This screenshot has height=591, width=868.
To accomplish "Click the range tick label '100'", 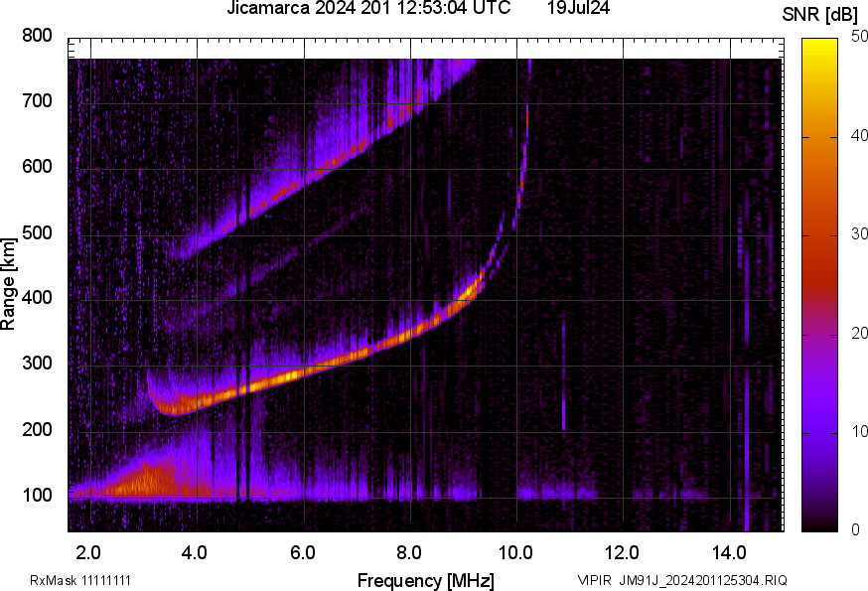I will pos(37,495).
